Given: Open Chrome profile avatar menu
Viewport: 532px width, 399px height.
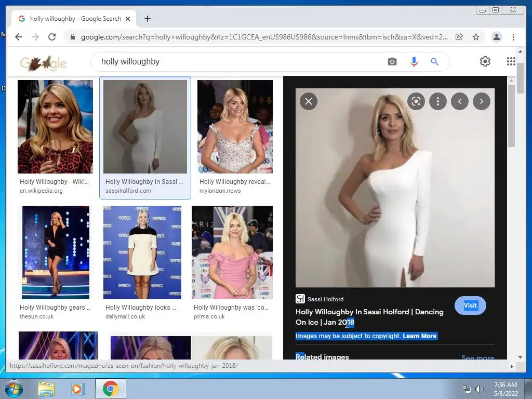Looking at the screenshot, I should 496,37.
